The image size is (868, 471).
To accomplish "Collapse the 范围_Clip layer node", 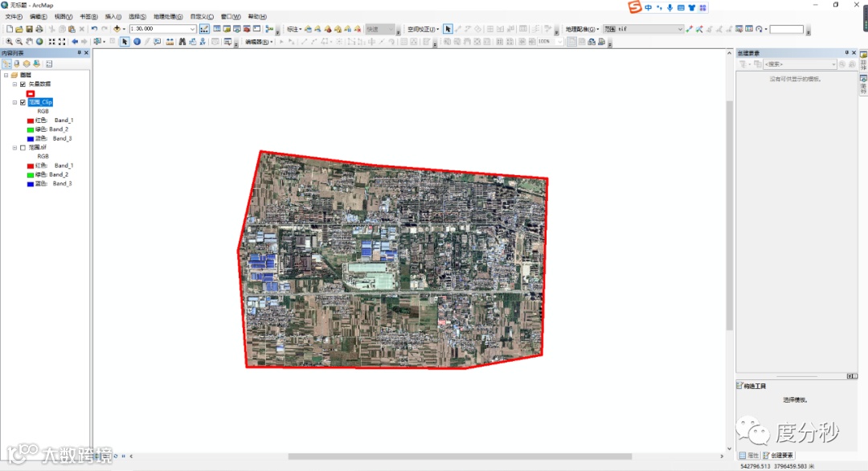I will (x=15, y=102).
